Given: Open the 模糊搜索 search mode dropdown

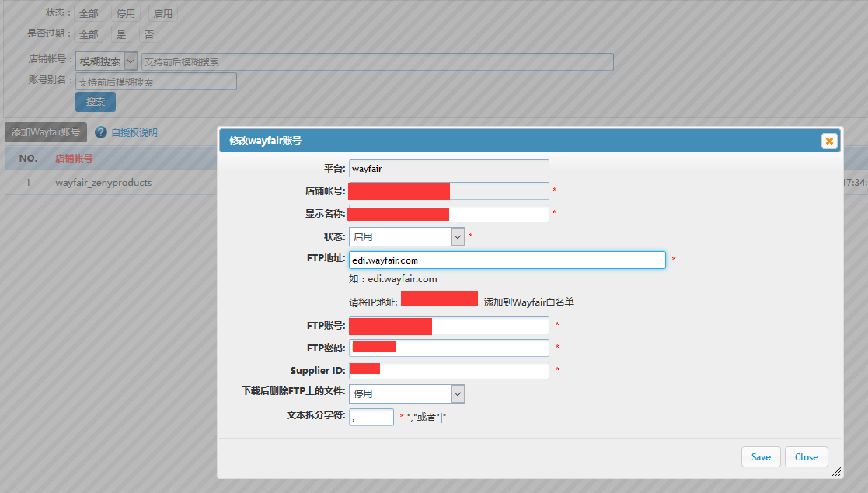Looking at the screenshot, I should pos(107,61).
